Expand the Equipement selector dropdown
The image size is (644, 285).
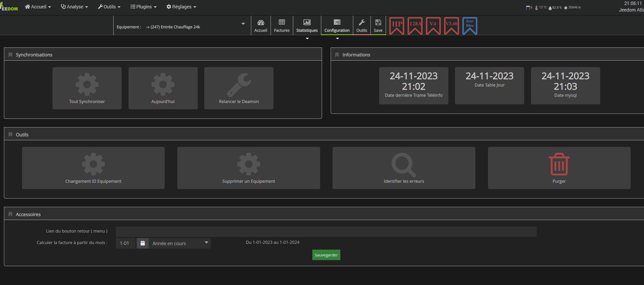[243, 24]
